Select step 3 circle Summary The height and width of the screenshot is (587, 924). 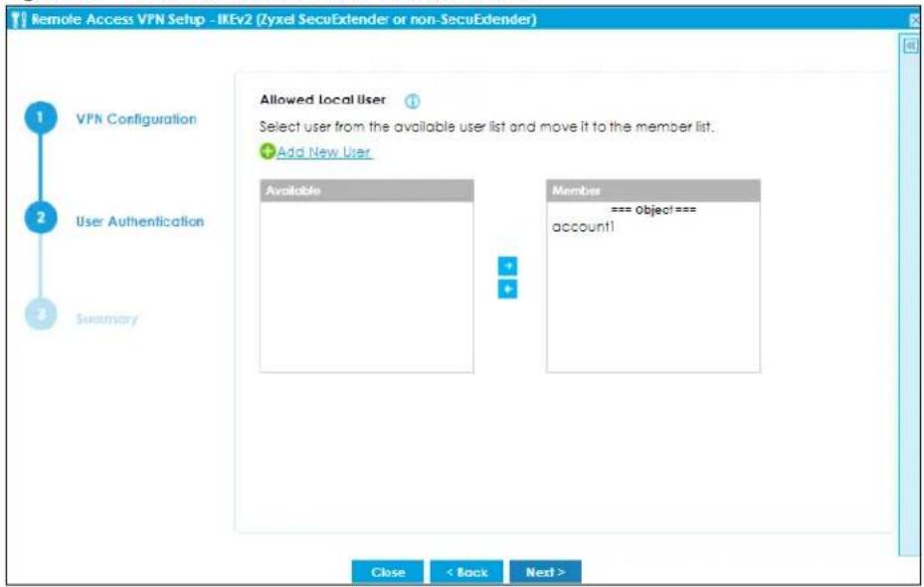point(41,314)
